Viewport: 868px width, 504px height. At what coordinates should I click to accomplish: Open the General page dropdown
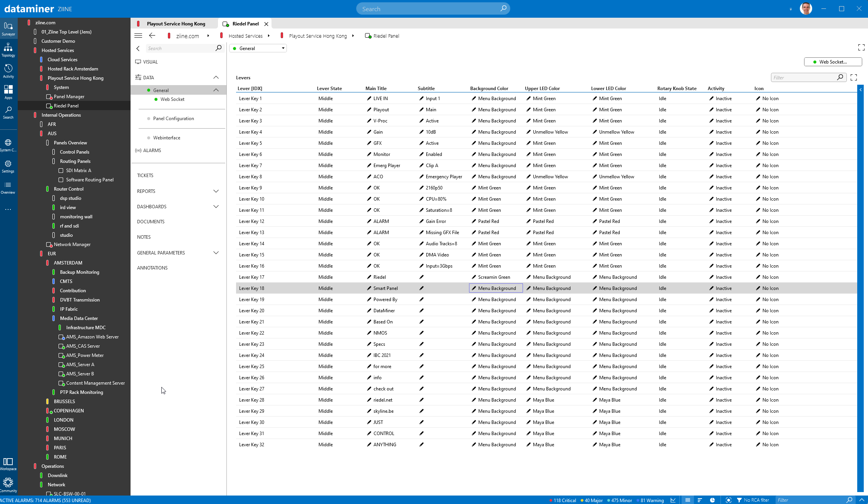(x=258, y=48)
